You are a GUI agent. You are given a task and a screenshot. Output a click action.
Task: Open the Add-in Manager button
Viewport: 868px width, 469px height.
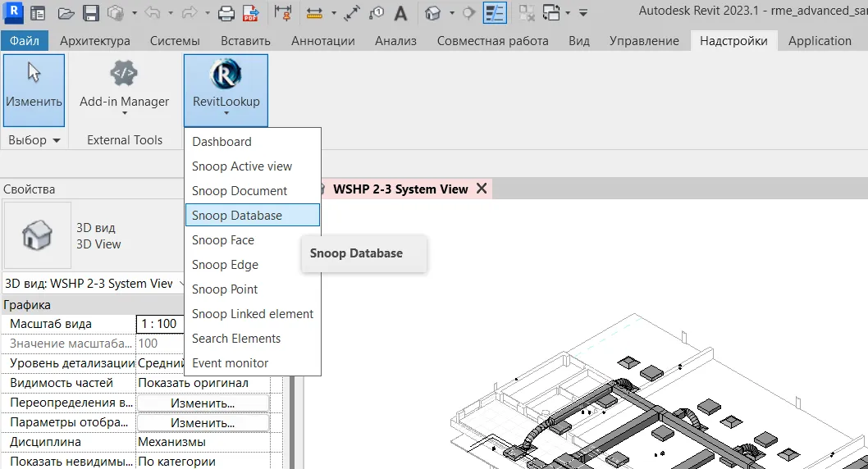pyautogui.click(x=125, y=90)
